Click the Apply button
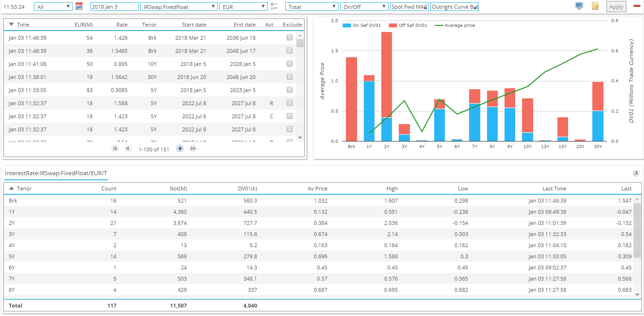This screenshot has height=316, width=644. point(616,7)
